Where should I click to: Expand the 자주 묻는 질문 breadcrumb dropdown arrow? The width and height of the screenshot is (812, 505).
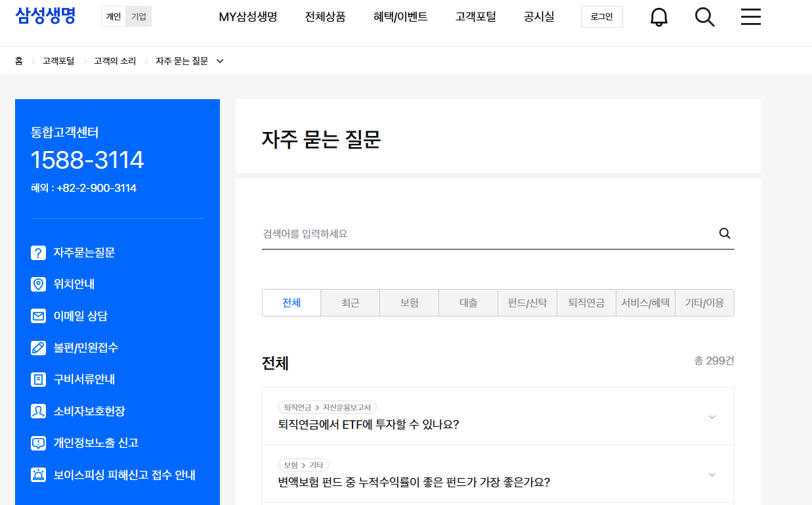(x=220, y=61)
